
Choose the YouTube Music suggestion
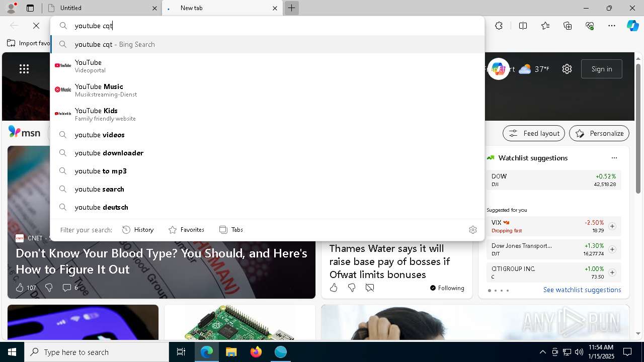[x=267, y=90]
